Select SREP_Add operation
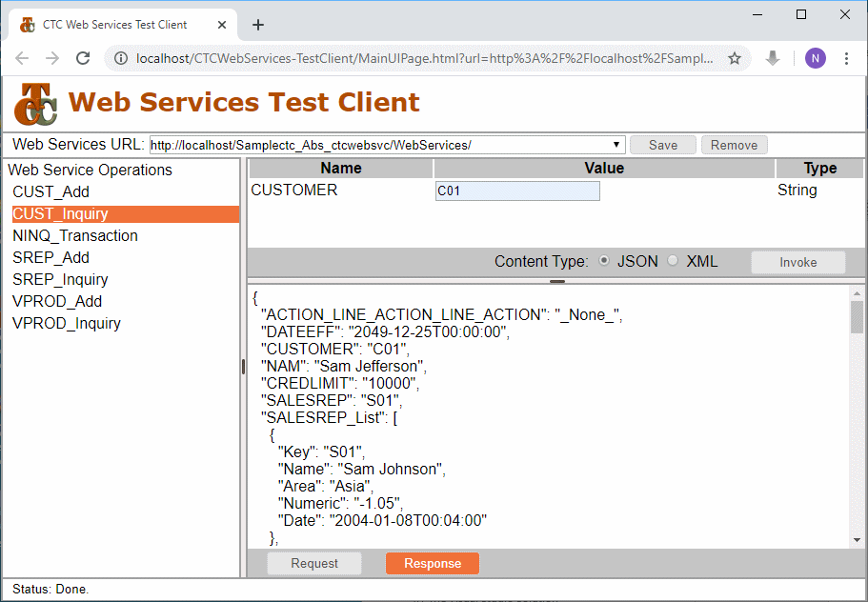The image size is (868, 602). click(50, 258)
